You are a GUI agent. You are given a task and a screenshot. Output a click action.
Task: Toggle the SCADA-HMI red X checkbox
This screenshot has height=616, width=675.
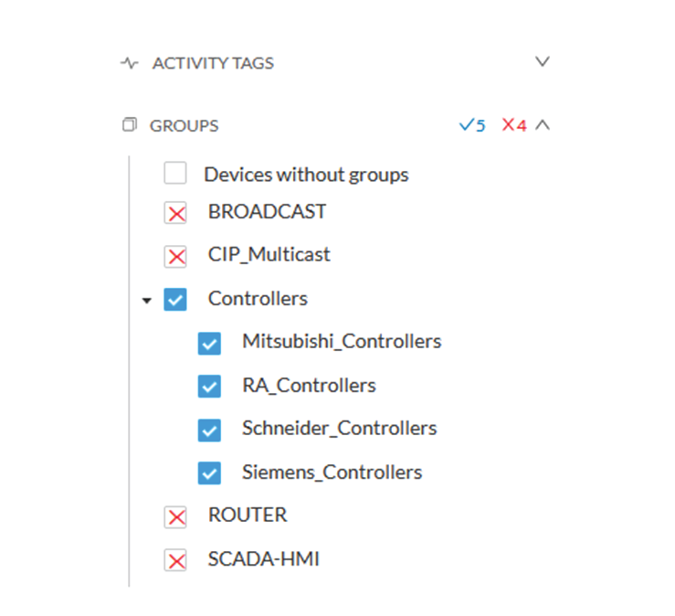175,560
